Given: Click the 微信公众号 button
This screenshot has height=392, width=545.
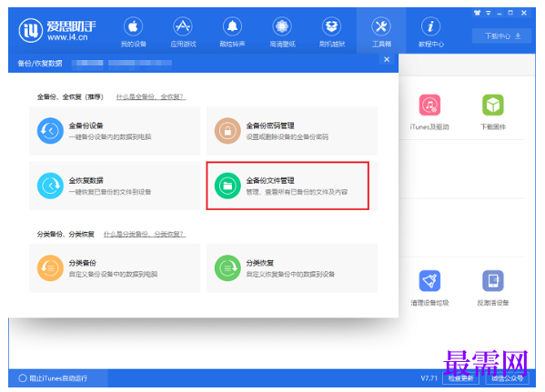Looking at the screenshot, I should click(507, 378).
